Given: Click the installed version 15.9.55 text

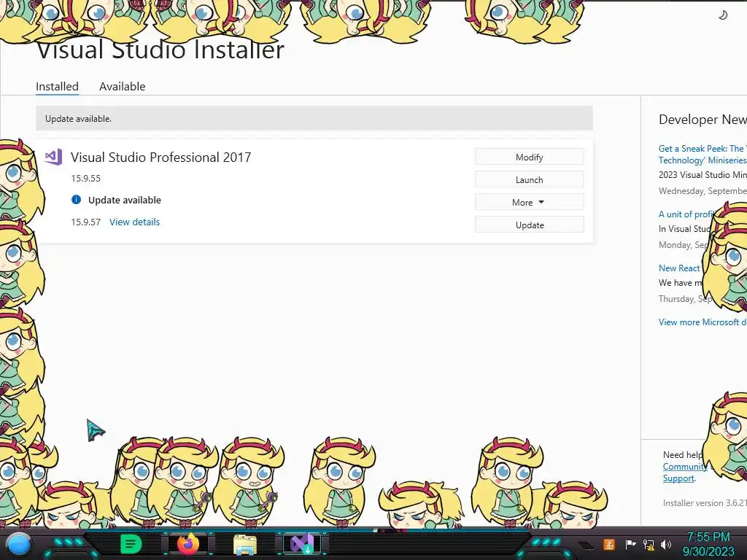Looking at the screenshot, I should 86,178.
